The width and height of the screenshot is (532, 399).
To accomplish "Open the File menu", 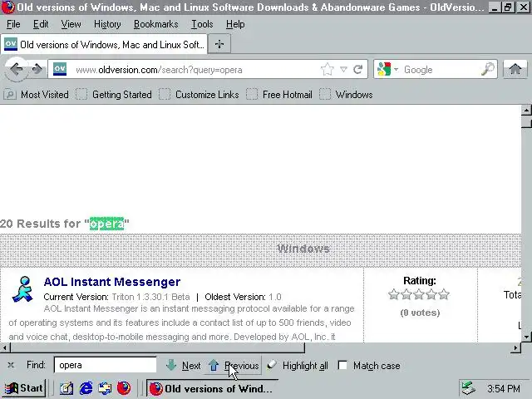I will coord(13,24).
